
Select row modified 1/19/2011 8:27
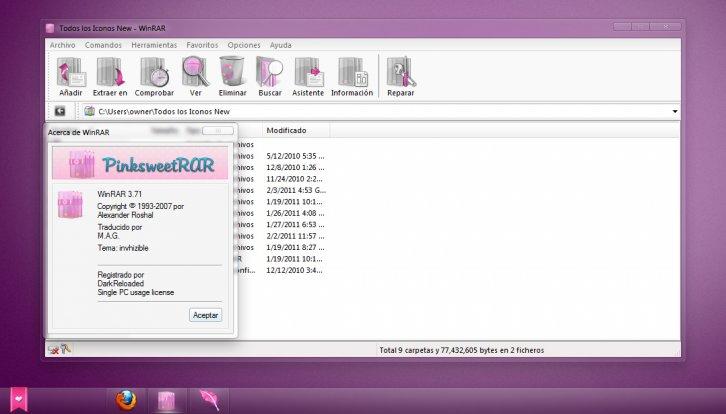(295, 247)
